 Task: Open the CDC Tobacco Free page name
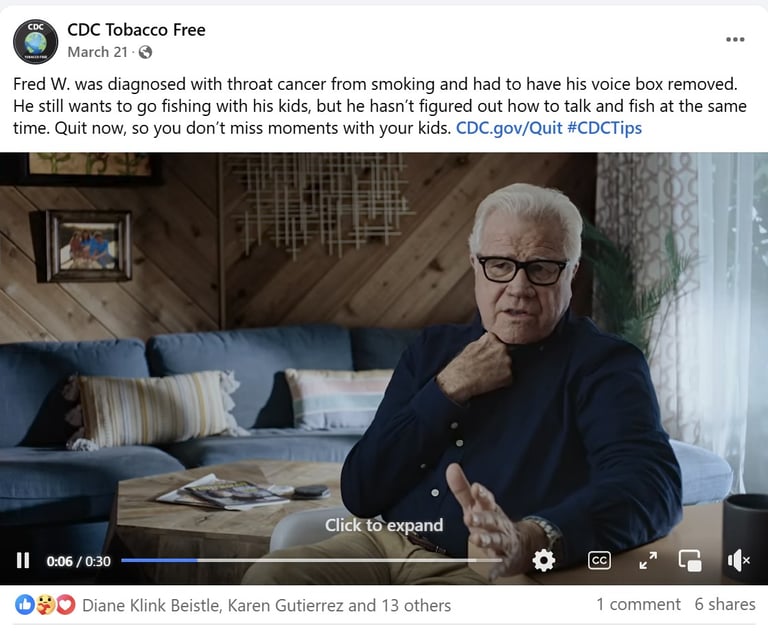(x=136, y=30)
